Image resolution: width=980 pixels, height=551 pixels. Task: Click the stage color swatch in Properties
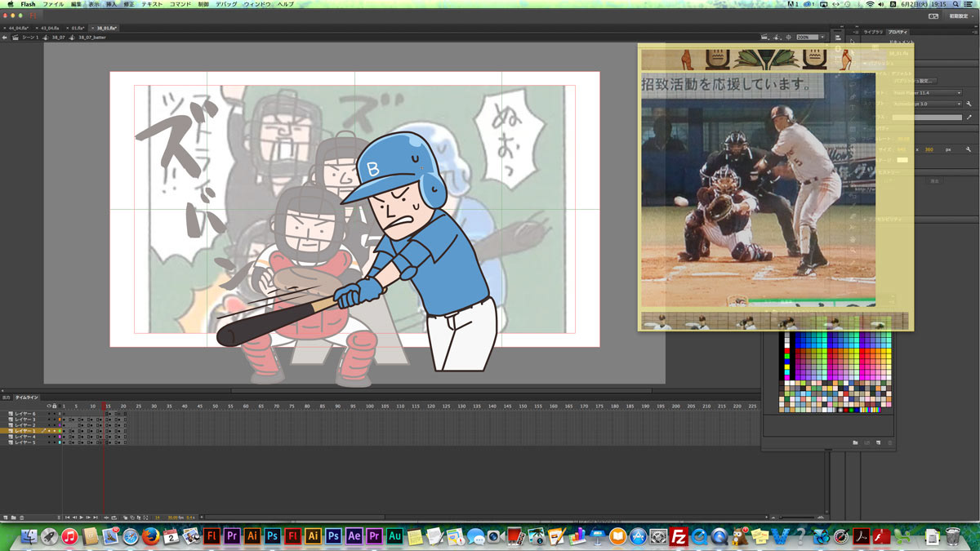click(x=902, y=160)
